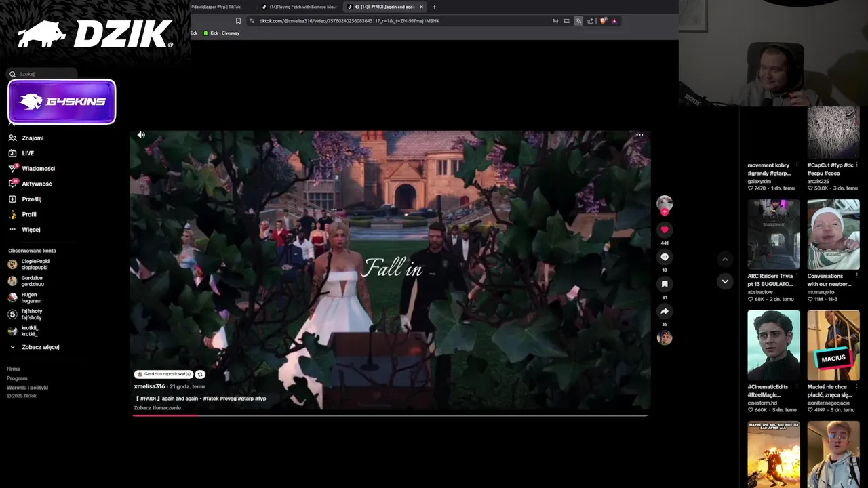
Task: Click the repost icon beside Gerdziuu badge
Action: pyautogui.click(x=200, y=374)
